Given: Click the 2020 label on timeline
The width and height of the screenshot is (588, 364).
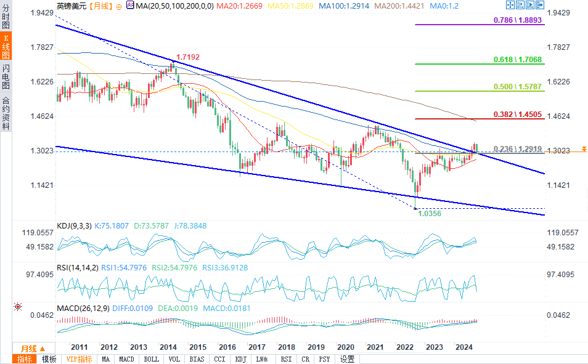Looking at the screenshot, I should (x=345, y=347).
